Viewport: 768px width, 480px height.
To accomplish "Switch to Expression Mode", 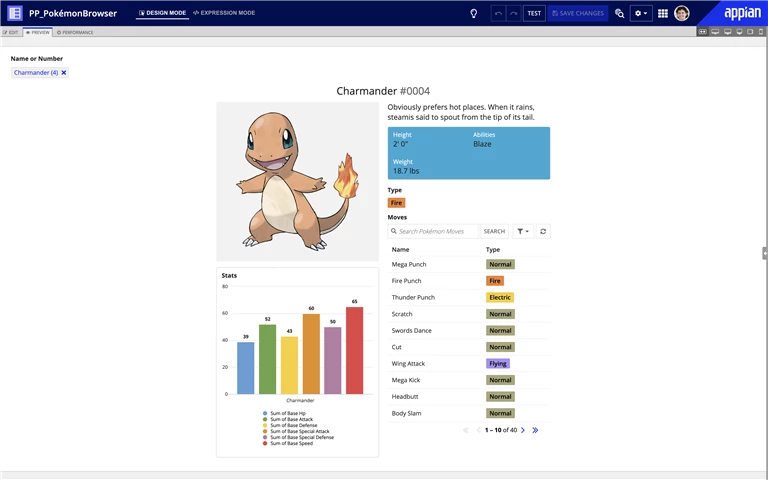I will [224, 13].
